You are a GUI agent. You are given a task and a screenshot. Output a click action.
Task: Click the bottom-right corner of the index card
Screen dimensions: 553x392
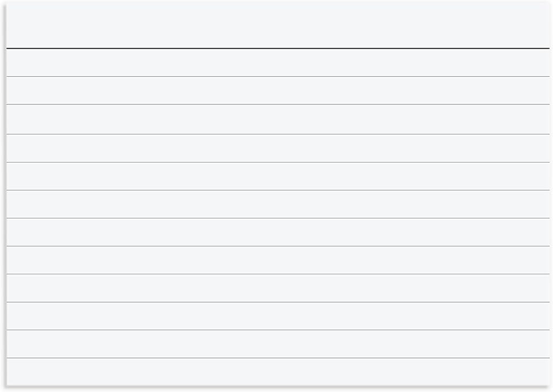click(549, 384)
